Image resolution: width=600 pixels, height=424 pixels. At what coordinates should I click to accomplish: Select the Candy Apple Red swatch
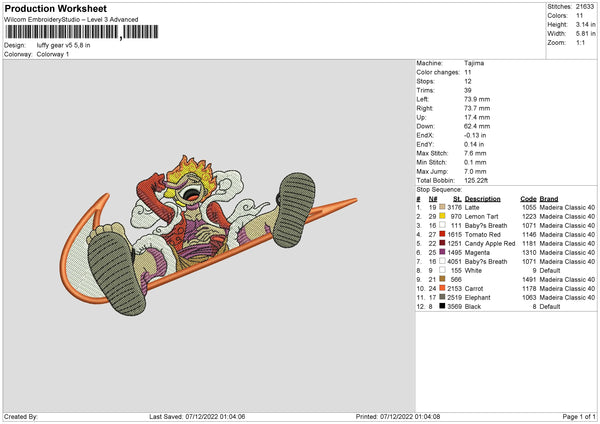point(442,243)
